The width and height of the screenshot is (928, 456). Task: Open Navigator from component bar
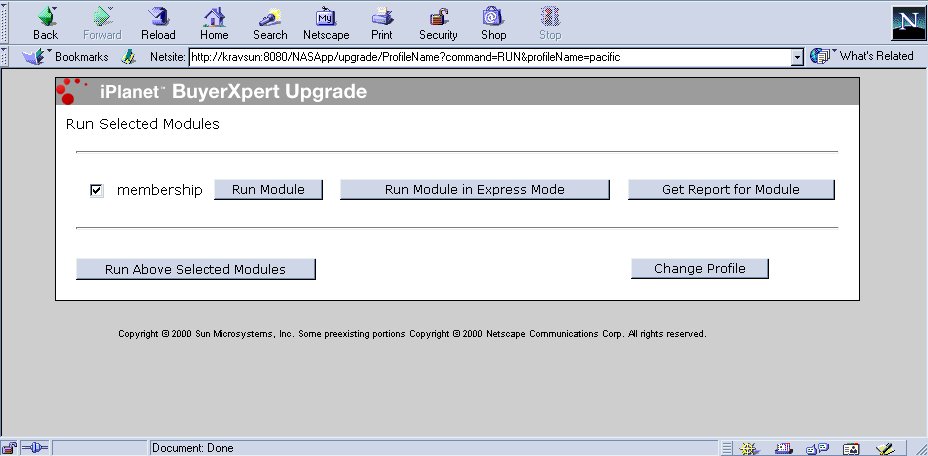pyautogui.click(x=749, y=449)
